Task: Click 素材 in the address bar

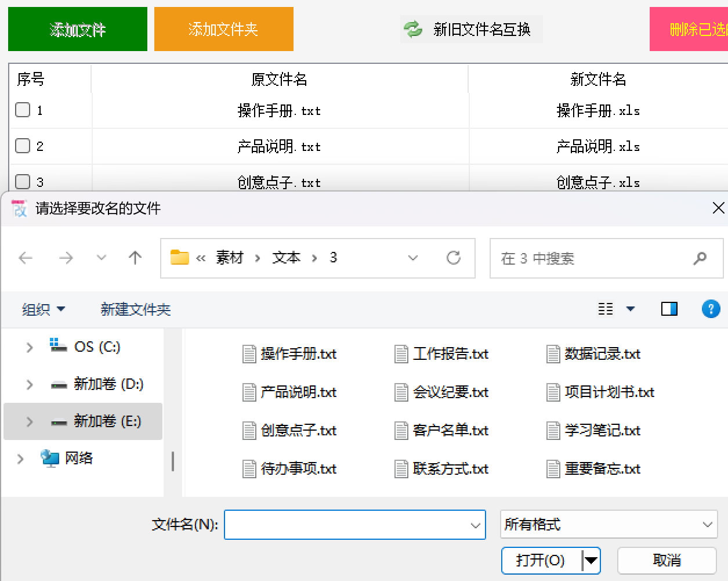Action: 230,258
